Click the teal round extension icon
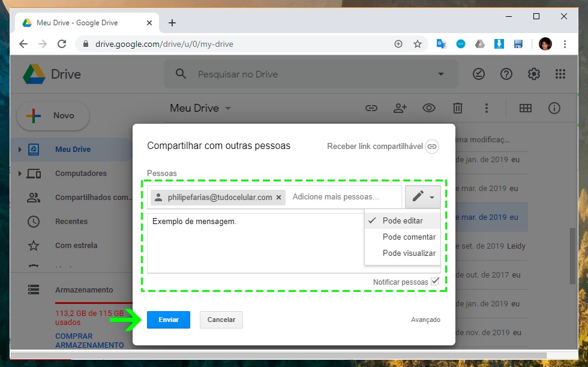The height and width of the screenshot is (367, 588). click(461, 44)
